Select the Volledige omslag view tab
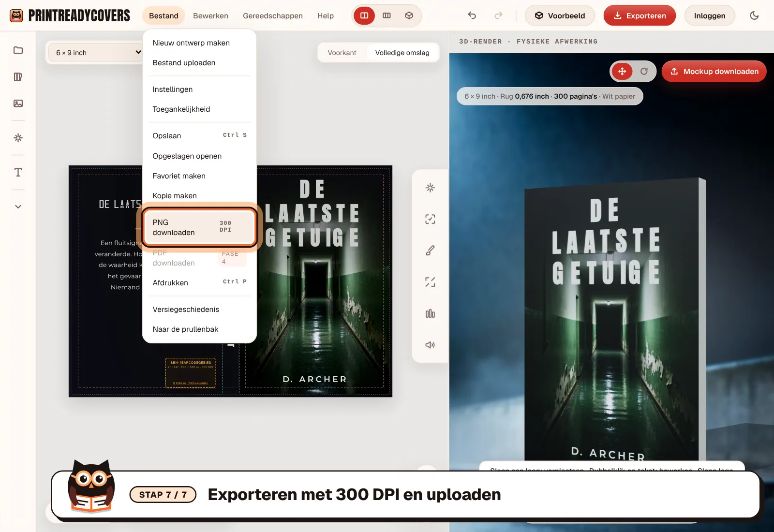This screenshot has height=532, width=774. coord(402,53)
